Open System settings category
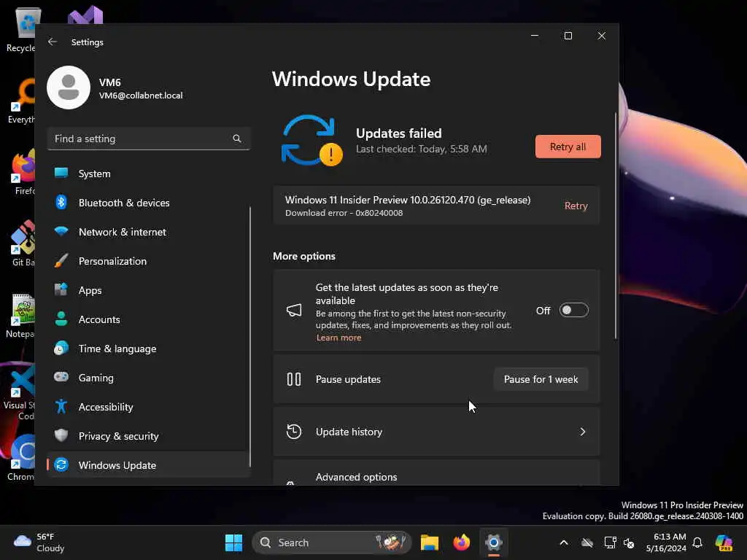This screenshot has width=747, height=560. coord(149,174)
